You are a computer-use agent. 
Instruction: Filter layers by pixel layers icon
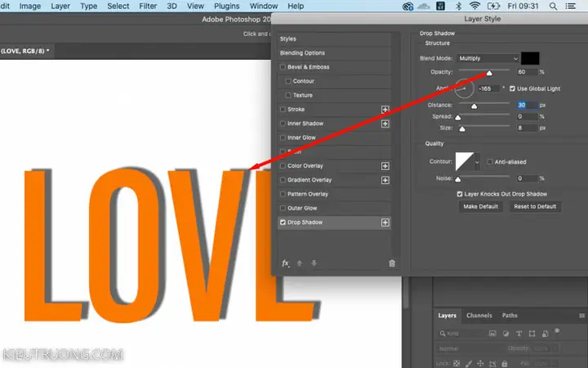[x=492, y=334]
